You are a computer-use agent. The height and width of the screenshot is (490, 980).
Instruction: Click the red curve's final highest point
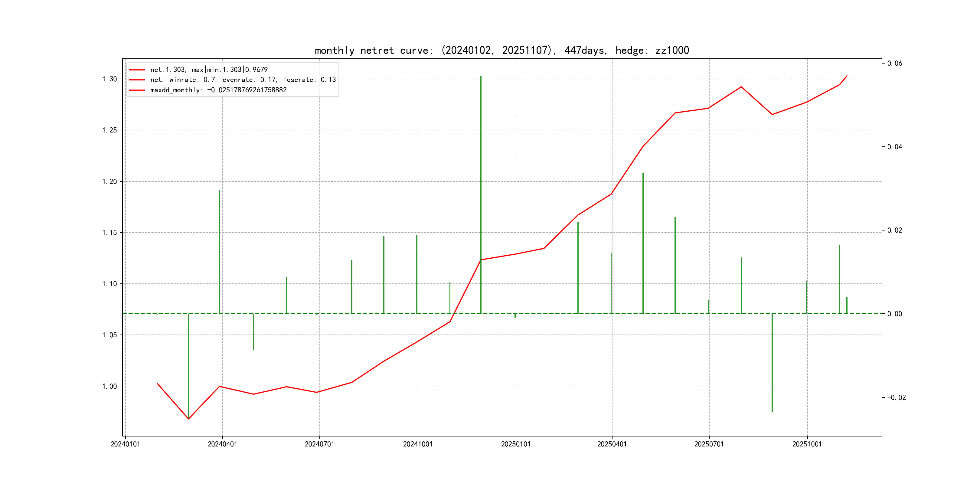coord(847,76)
